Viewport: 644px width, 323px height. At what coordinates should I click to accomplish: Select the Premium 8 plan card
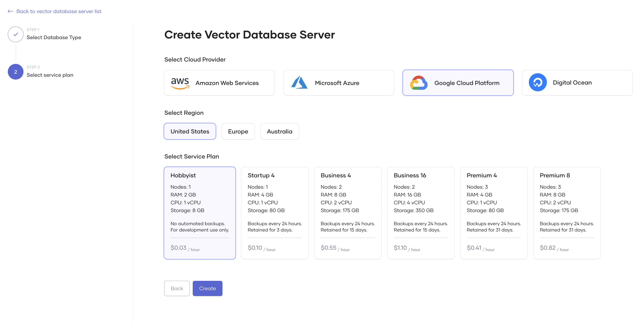pyautogui.click(x=566, y=213)
